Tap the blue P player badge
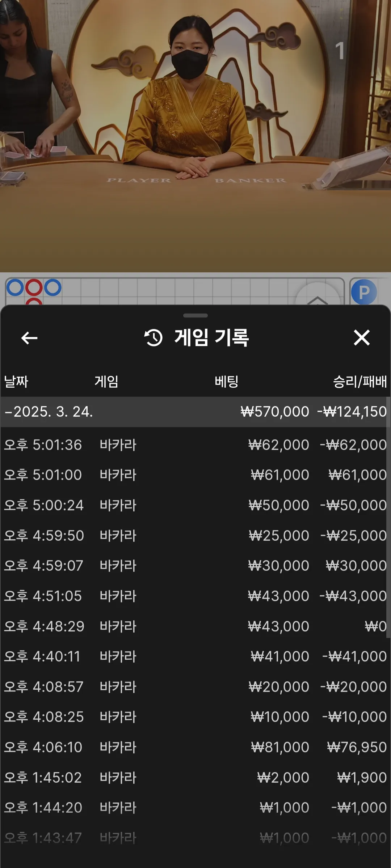Image resolution: width=391 pixels, height=868 pixels. click(x=364, y=292)
